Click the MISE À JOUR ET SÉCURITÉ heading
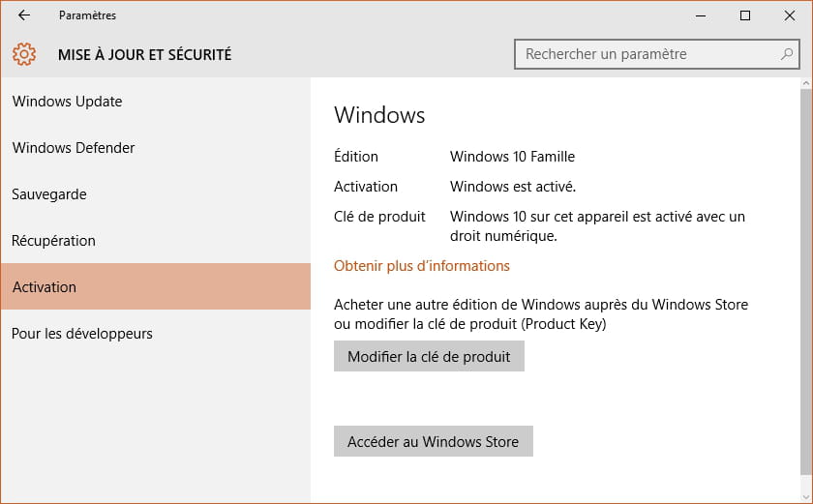 144,54
